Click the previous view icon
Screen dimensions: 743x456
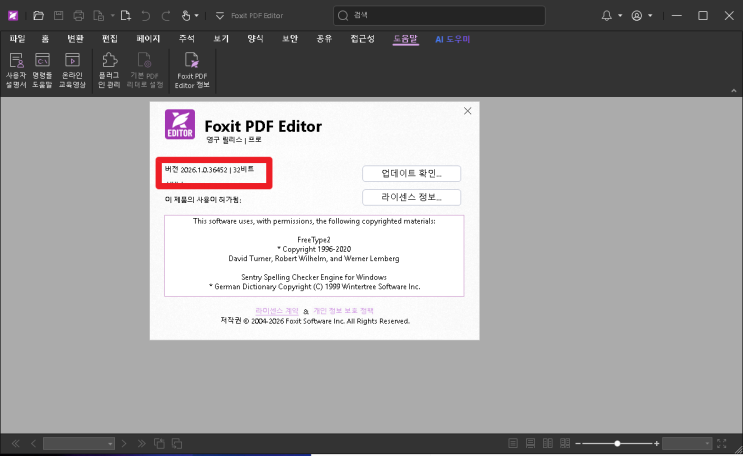coord(159,444)
